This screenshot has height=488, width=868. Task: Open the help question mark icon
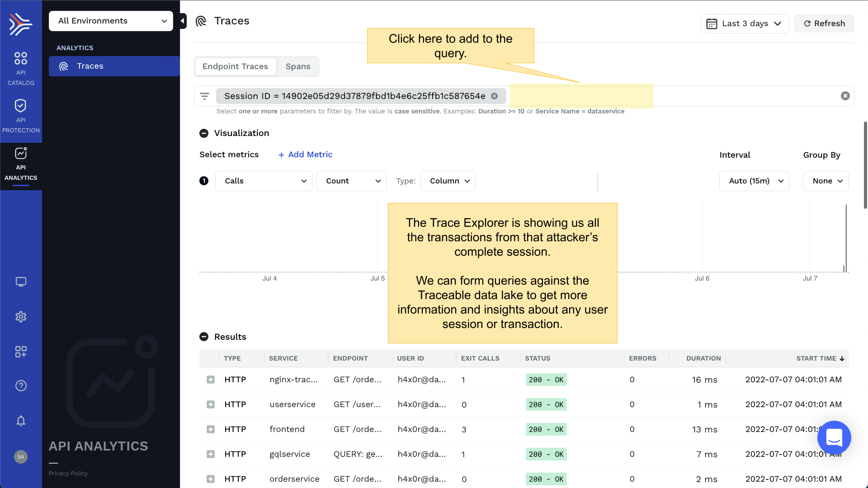[x=21, y=386]
